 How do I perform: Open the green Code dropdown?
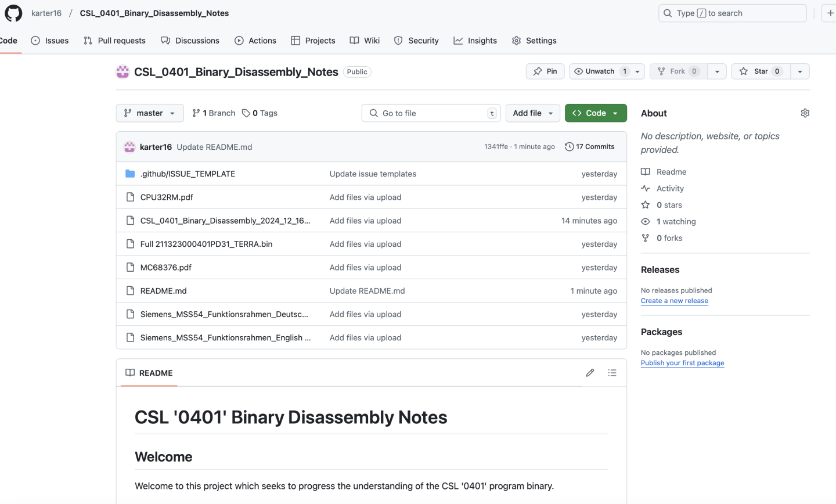[x=596, y=113]
